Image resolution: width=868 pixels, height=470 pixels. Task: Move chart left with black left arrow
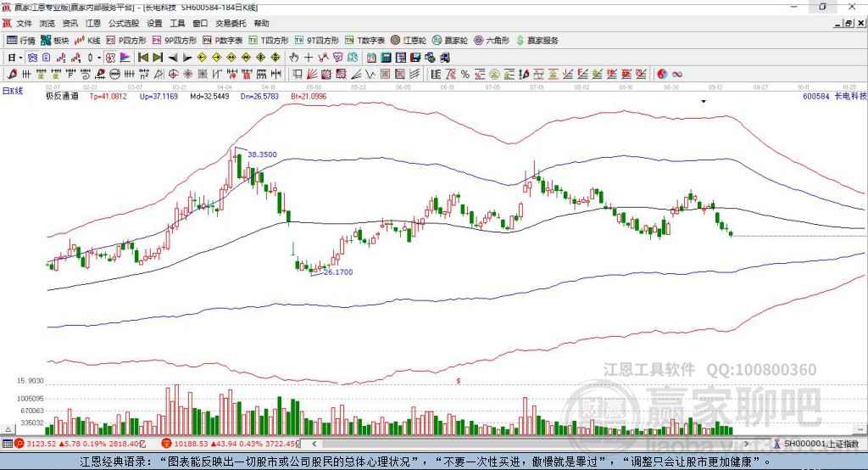coord(173,58)
